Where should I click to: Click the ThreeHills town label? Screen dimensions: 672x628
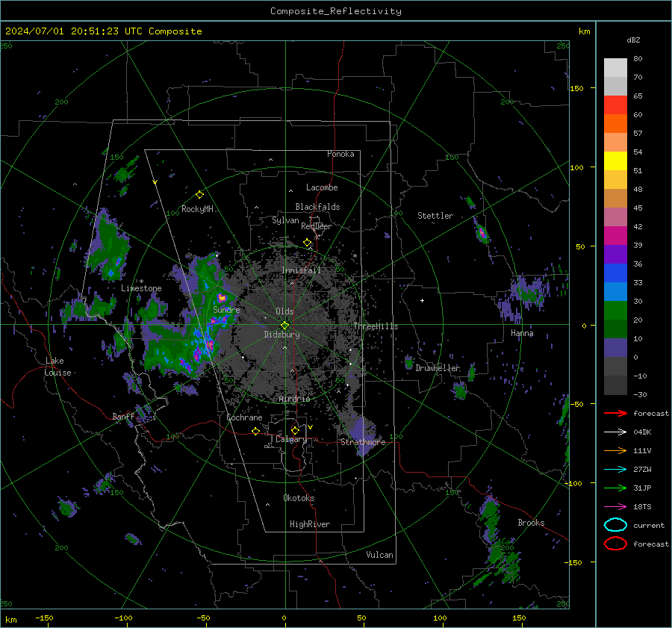(x=376, y=326)
